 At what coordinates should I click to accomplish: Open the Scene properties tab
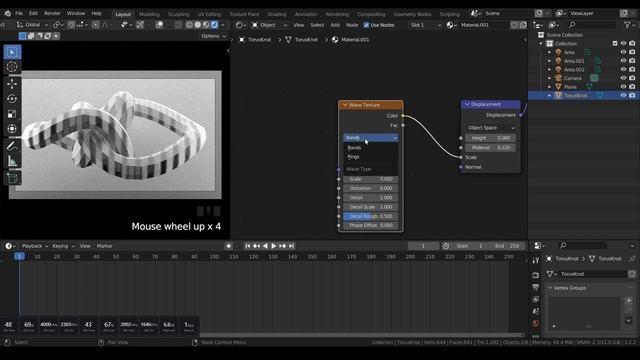pos(536,311)
